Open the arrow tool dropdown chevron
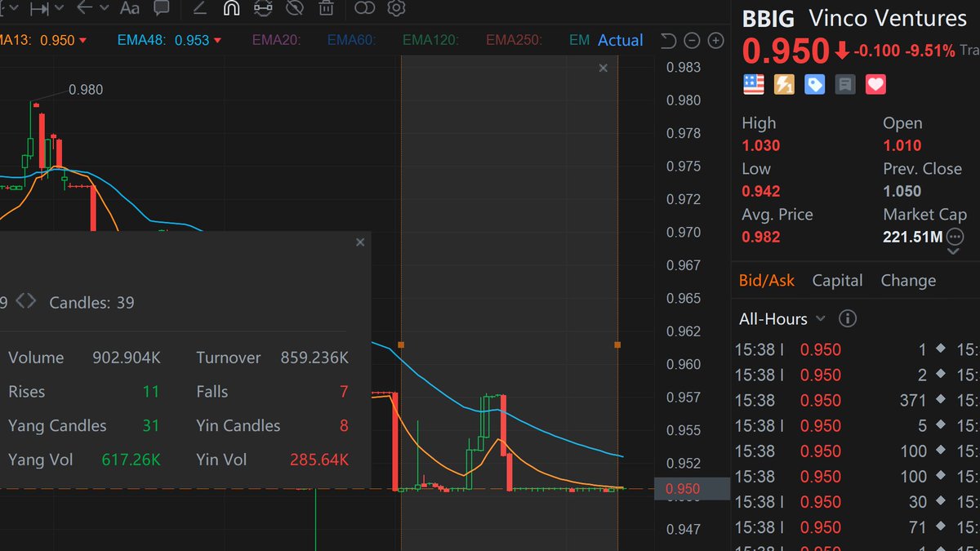The image size is (980, 551). point(104,8)
